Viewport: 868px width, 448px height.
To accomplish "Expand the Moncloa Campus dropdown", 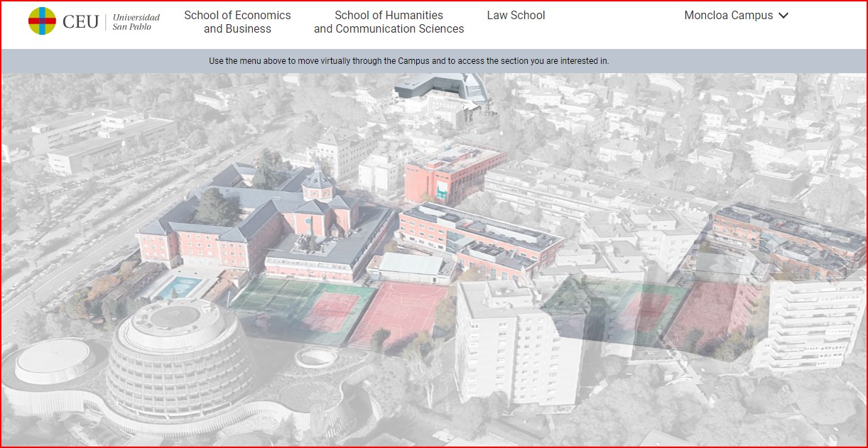I will (x=728, y=16).
